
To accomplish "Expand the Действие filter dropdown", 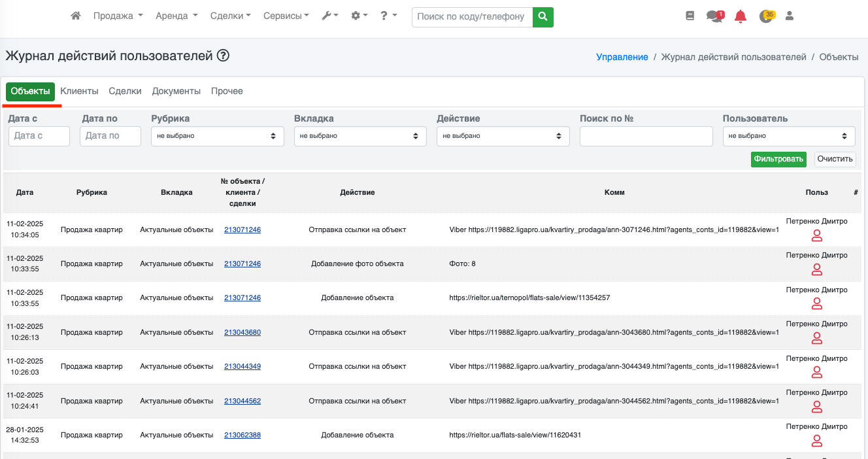I will pyautogui.click(x=503, y=136).
